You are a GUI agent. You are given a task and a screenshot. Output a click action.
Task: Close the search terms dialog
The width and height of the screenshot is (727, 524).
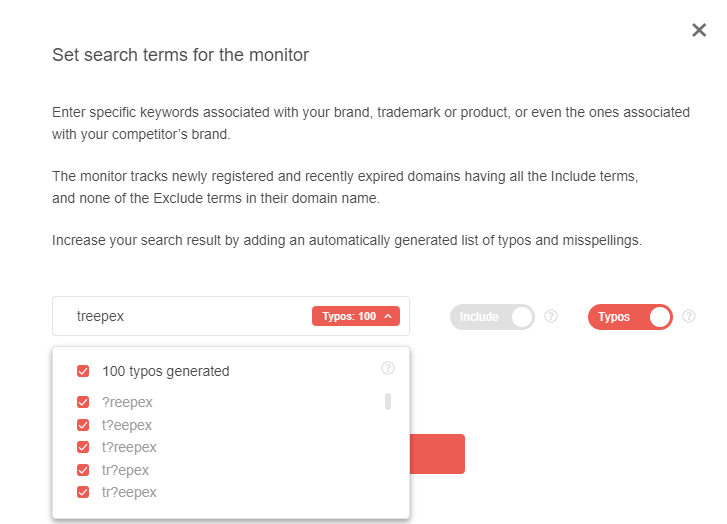[x=699, y=30]
